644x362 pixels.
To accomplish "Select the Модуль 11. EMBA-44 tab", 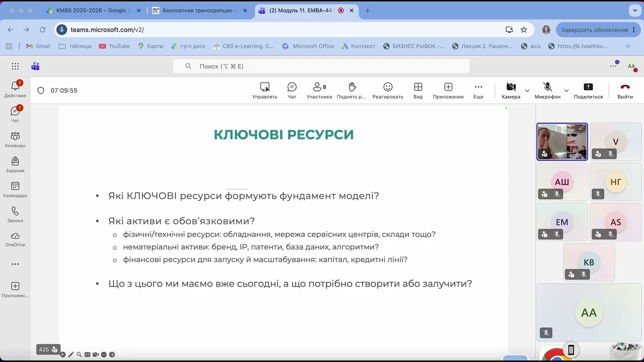I will click(x=307, y=11).
